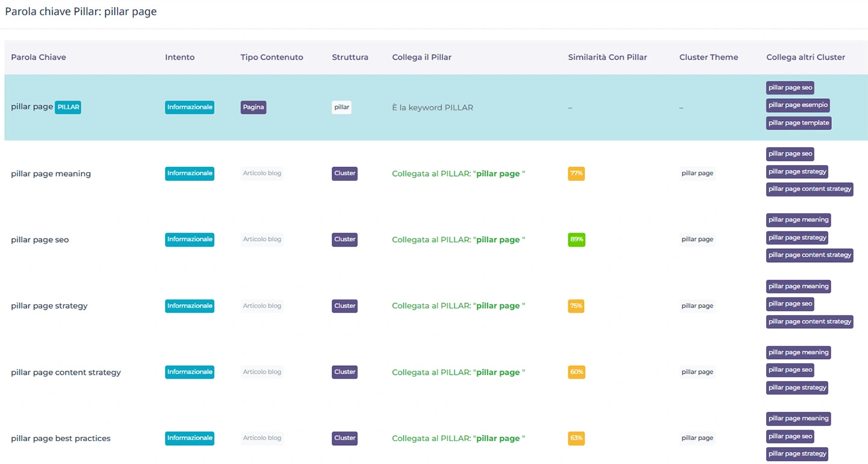This screenshot has height=464, width=868.
Task: Select the 'pillar page seo' keyword cell
Action: click(40, 240)
